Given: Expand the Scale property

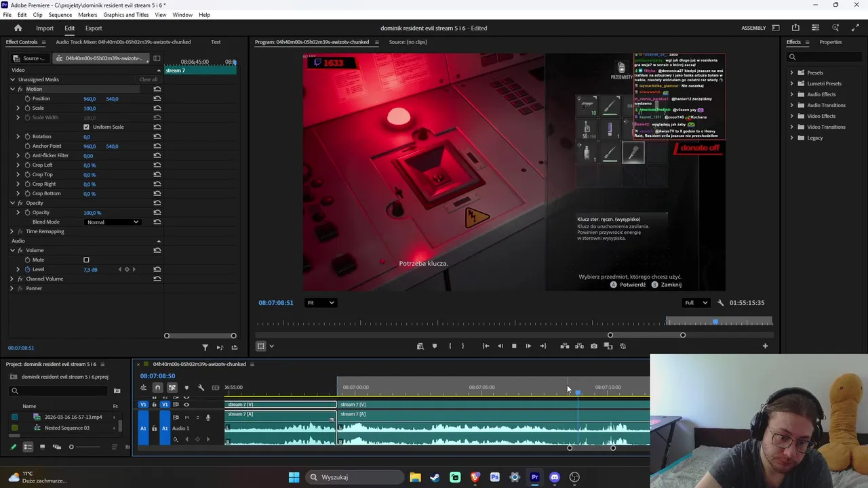Looking at the screenshot, I should [x=18, y=108].
